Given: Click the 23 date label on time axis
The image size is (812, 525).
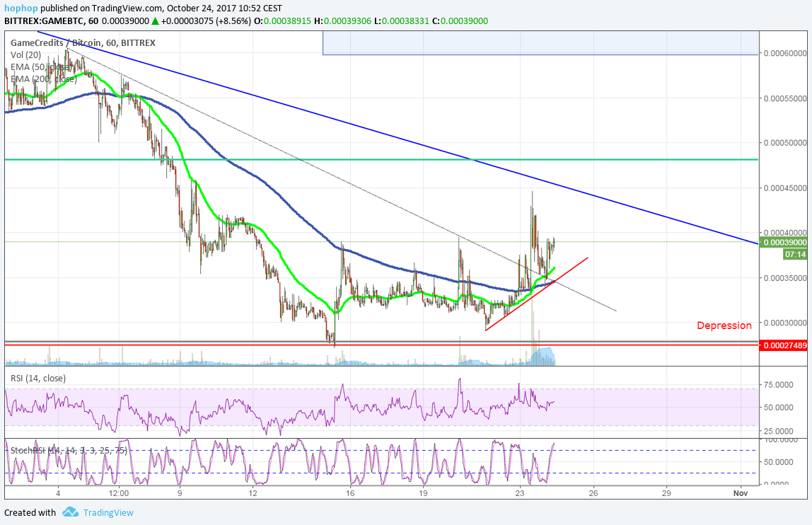Looking at the screenshot, I should tap(520, 493).
